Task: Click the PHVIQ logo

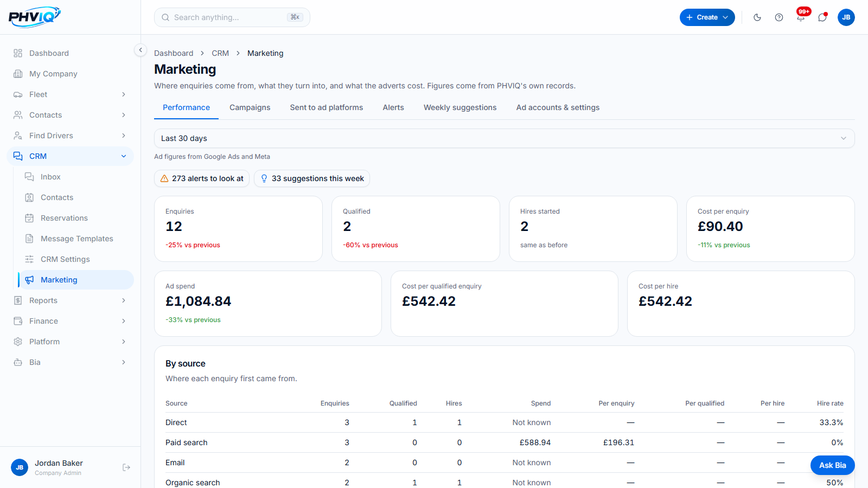Action: pos(35,17)
